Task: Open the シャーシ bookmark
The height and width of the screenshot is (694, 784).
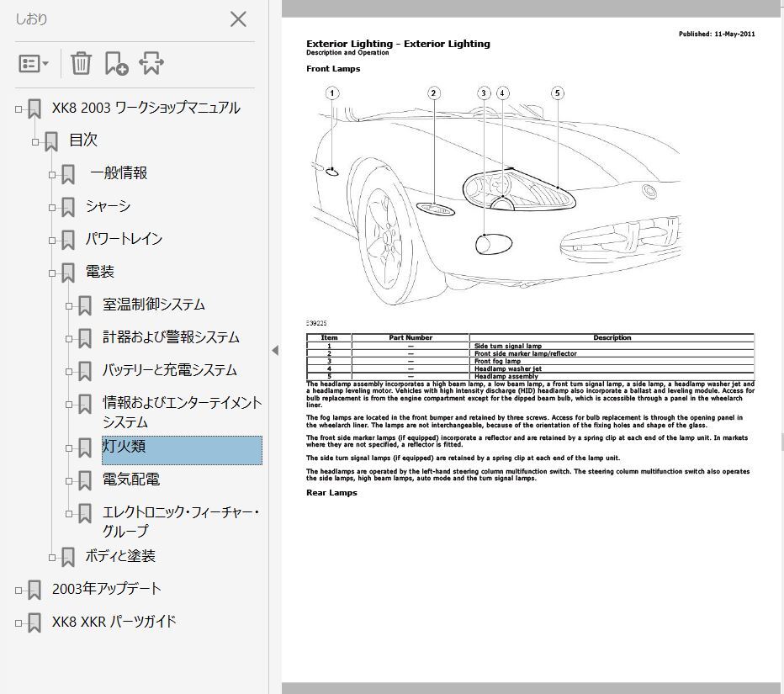Action: click(x=108, y=206)
